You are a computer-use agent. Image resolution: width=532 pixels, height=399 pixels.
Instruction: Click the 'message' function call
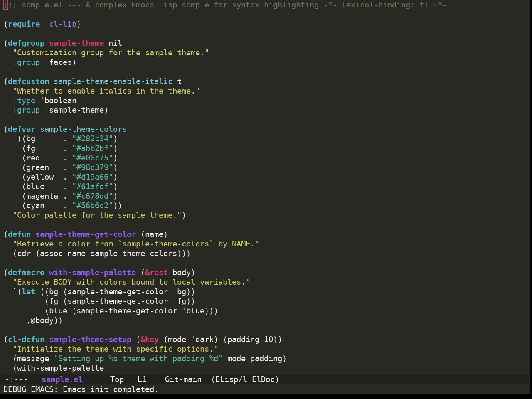click(33, 359)
